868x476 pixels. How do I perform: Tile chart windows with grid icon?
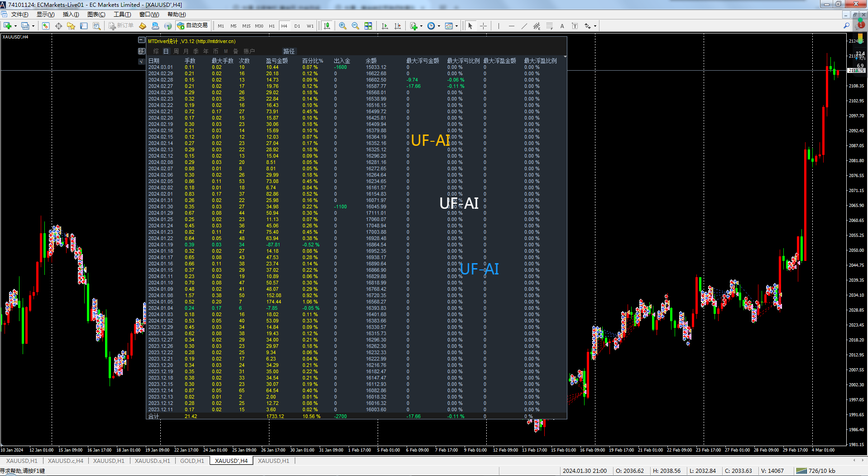tap(368, 26)
